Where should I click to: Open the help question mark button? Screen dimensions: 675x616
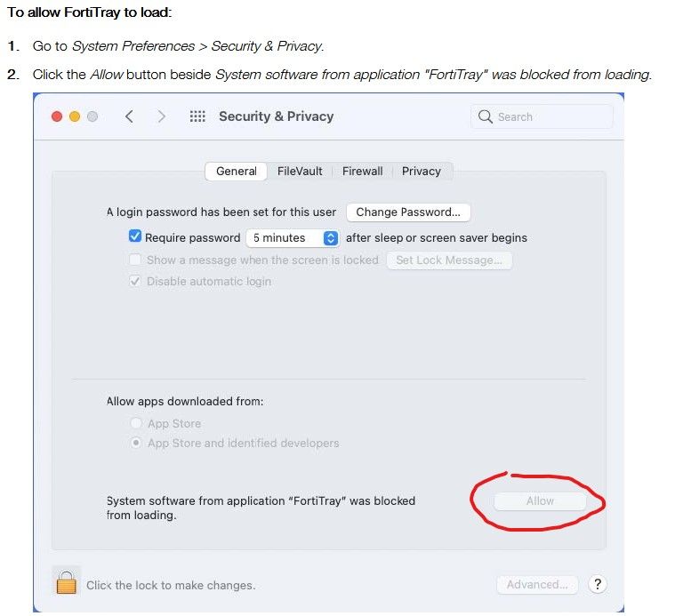pyautogui.click(x=598, y=584)
